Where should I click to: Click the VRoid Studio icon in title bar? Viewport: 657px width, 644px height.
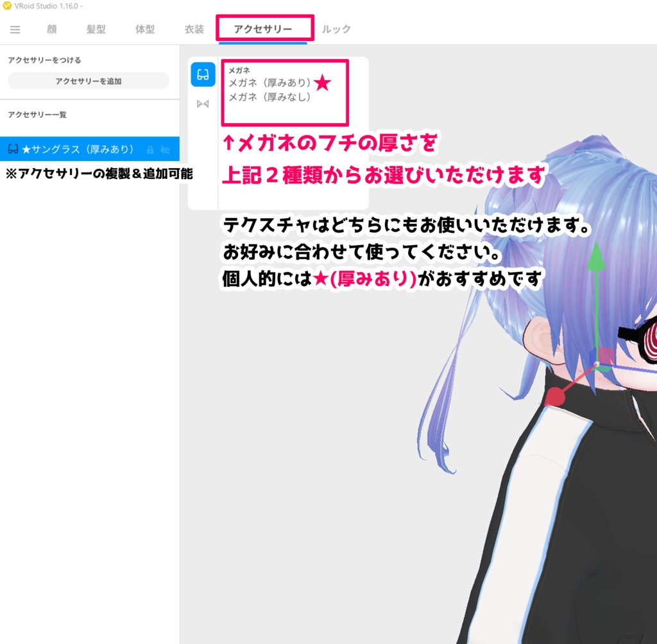[8, 6]
